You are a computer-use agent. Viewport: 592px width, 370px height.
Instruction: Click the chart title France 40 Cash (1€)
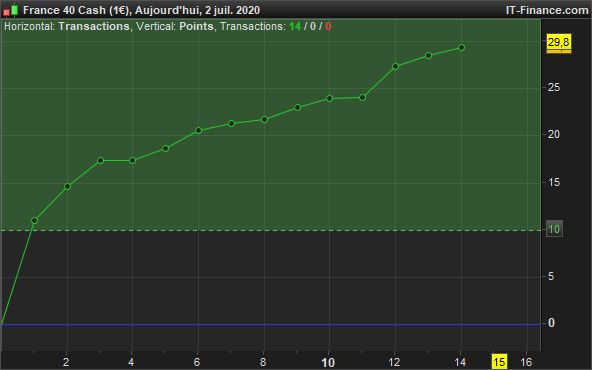click(76, 10)
